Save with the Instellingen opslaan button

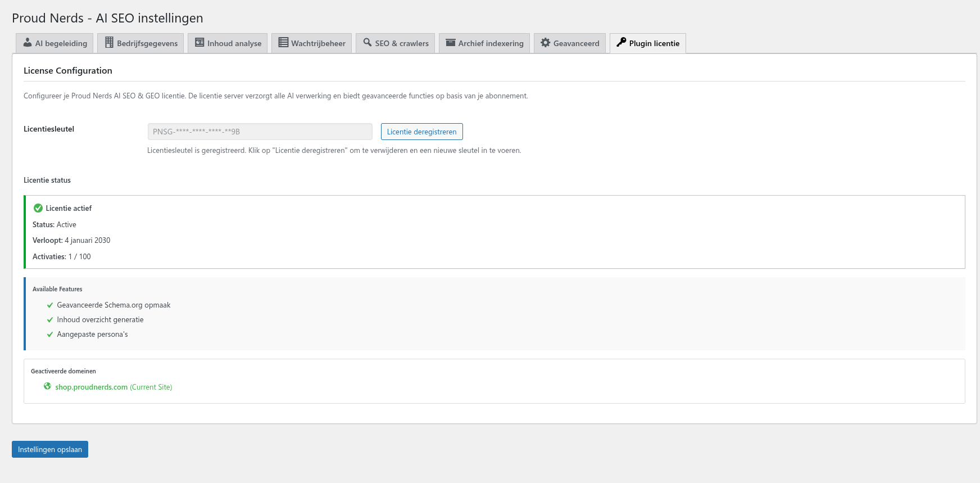pos(50,449)
